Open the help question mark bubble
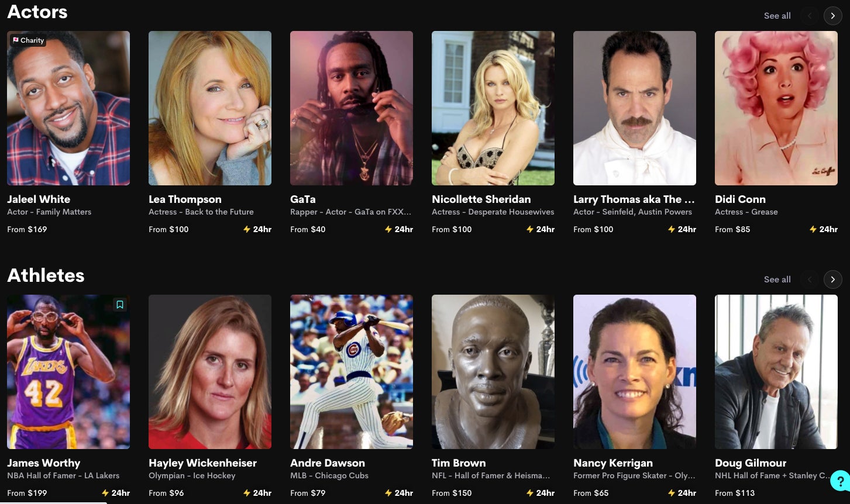Screen dimensions: 850x504 coord(840,481)
